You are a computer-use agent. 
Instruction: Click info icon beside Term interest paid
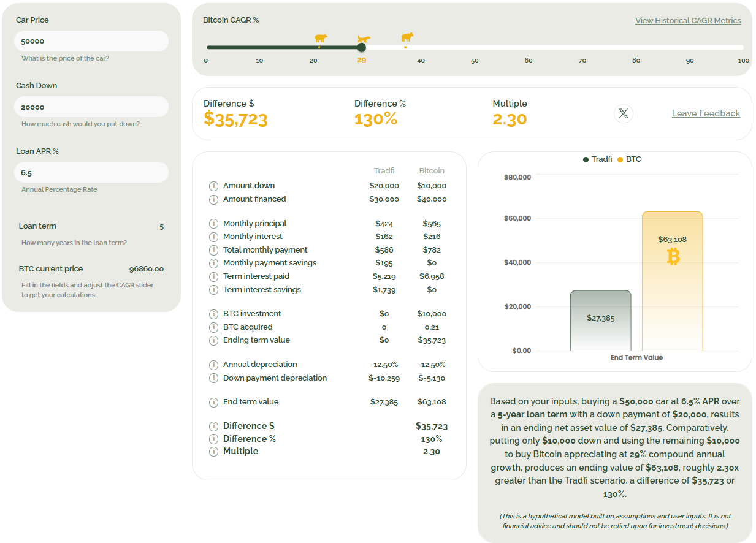tap(213, 276)
